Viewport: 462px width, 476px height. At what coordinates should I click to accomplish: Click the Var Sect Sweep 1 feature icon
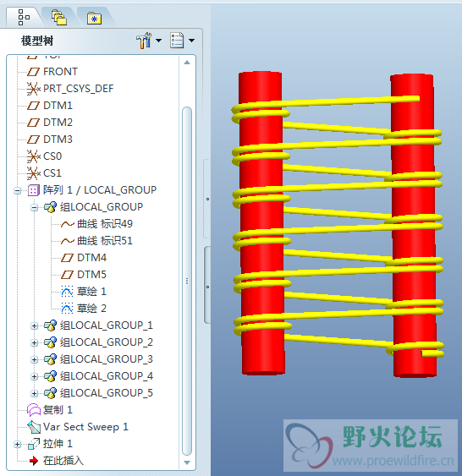(x=34, y=427)
